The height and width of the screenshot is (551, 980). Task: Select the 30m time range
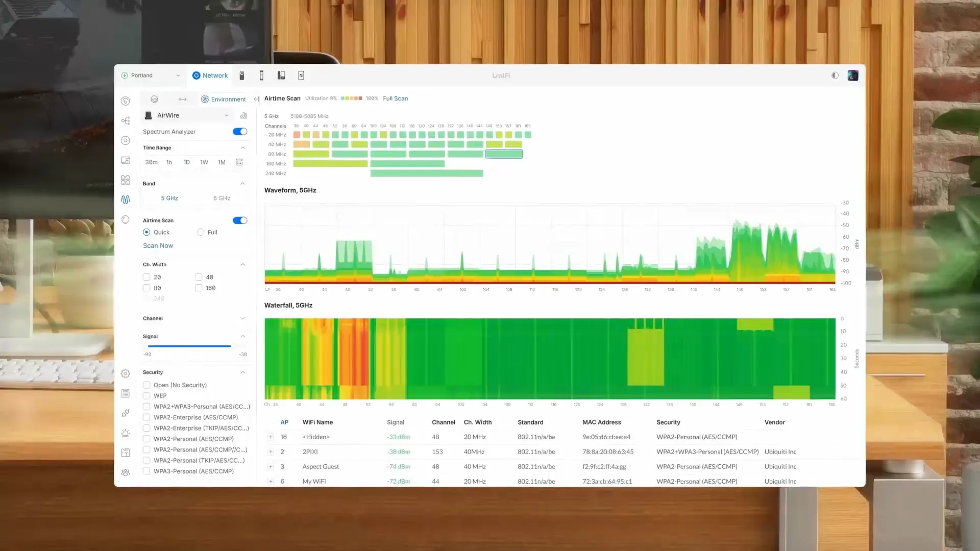[151, 162]
